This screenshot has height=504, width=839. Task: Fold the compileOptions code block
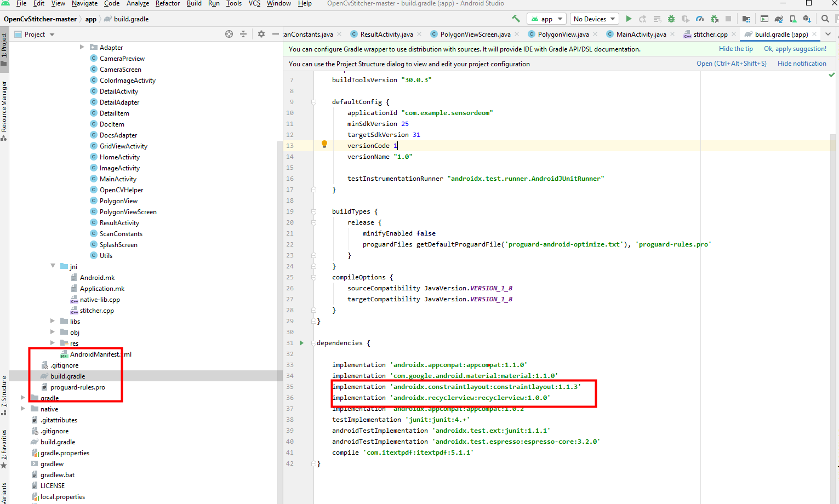pyautogui.click(x=313, y=277)
